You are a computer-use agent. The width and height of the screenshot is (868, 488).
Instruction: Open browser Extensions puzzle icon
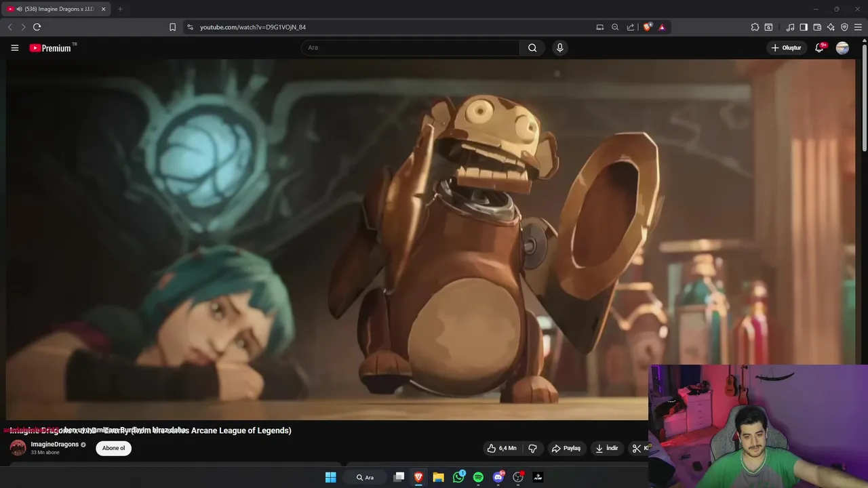(x=755, y=27)
